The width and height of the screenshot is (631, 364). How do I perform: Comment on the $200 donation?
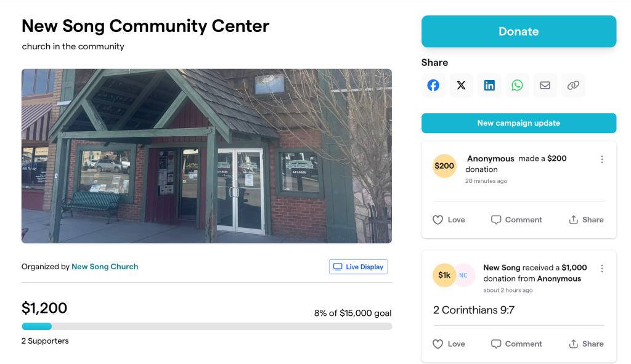click(x=517, y=220)
